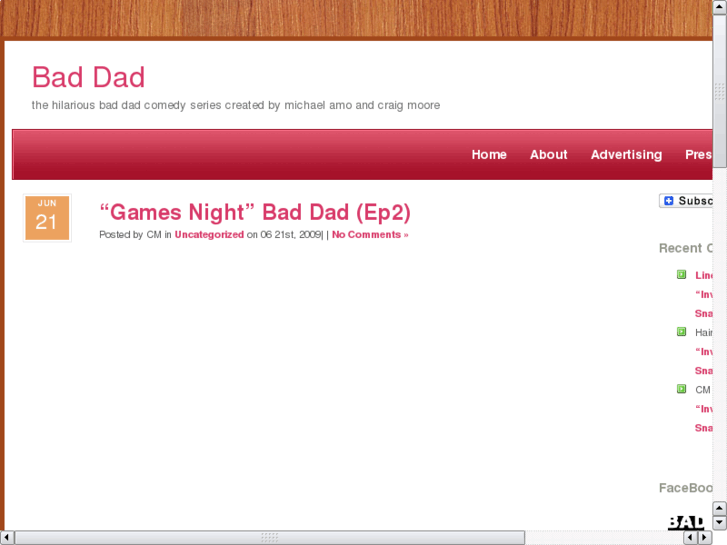The width and height of the screenshot is (727, 545).
Task: Open the partially visible Press menu item
Action: [x=699, y=154]
